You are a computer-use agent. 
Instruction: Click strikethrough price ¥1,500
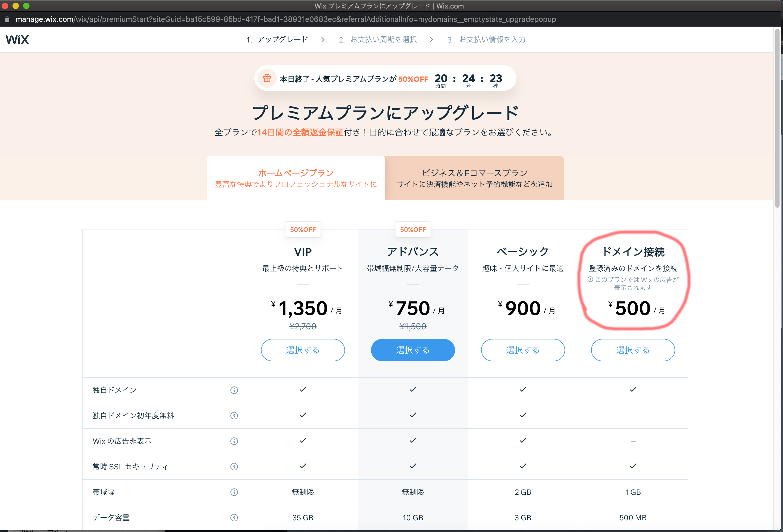click(x=413, y=326)
